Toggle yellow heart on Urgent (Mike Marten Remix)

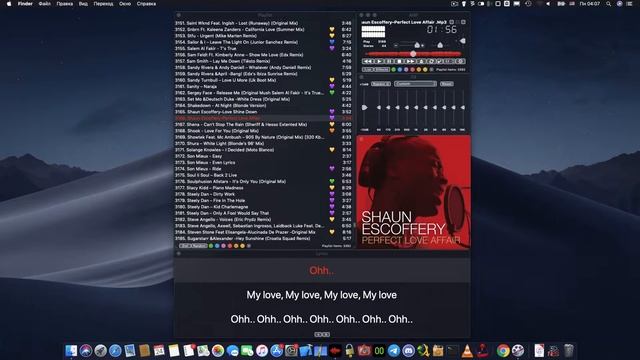tap(332, 36)
